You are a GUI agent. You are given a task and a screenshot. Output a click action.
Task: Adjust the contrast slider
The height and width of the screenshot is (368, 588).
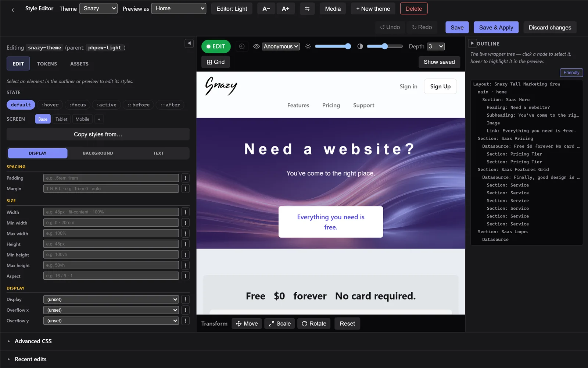[x=385, y=46]
